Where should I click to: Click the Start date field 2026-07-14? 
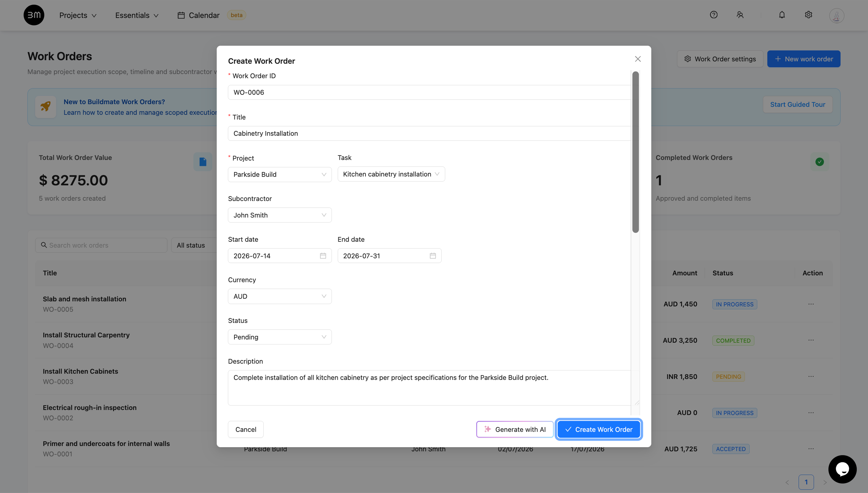coord(280,256)
